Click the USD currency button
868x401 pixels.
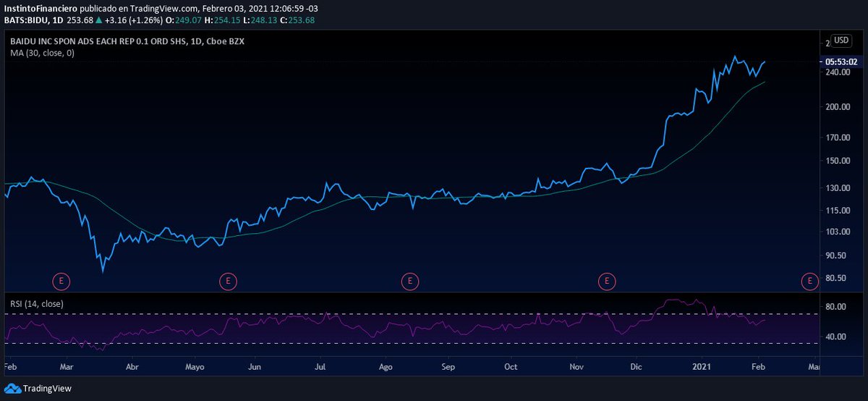841,41
